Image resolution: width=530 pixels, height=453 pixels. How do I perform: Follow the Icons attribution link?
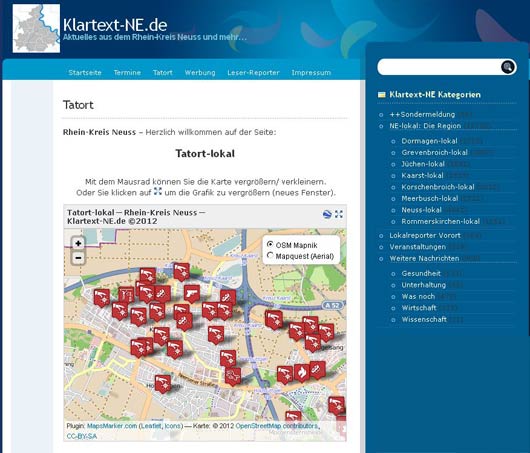172,426
